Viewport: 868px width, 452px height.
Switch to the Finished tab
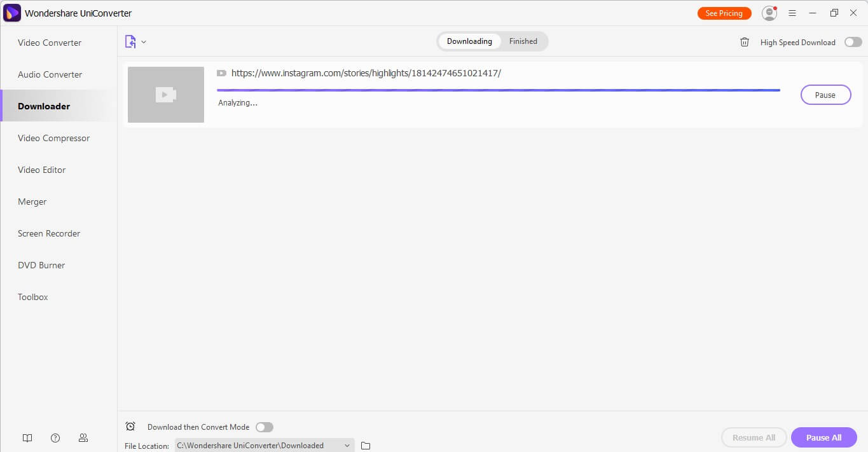coord(523,41)
